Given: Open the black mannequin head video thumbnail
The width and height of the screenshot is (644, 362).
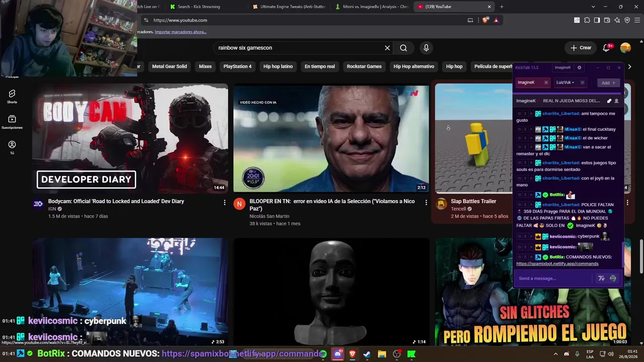Looking at the screenshot, I should (x=331, y=292).
